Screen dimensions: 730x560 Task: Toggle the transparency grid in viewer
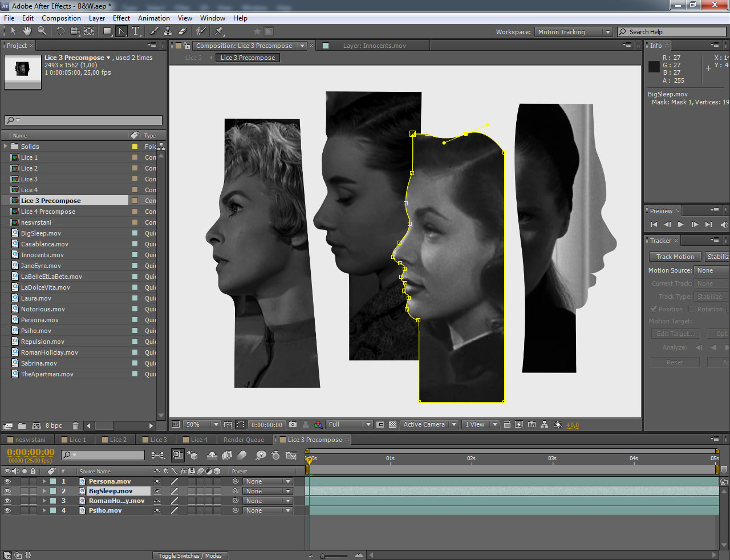coord(392,425)
